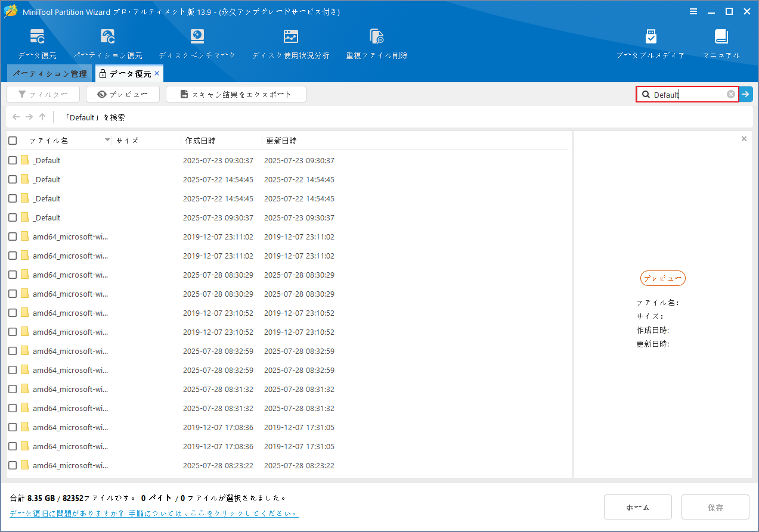Viewport: 759px width, 532px height.
Task: Click the 保存 button
Action: point(715,507)
